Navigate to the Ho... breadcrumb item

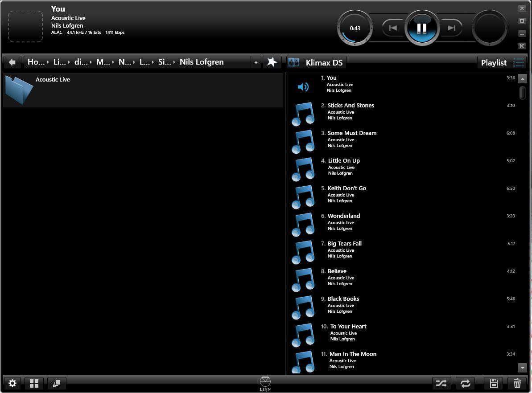(36, 62)
